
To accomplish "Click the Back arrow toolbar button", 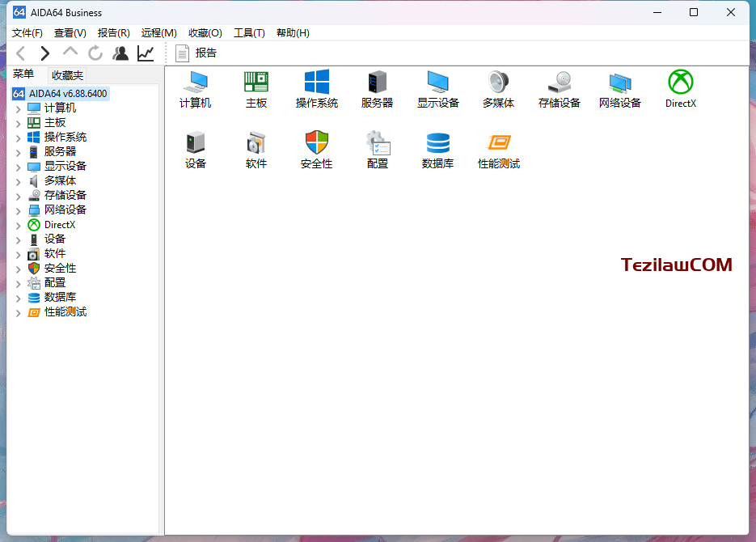I will (x=21, y=53).
